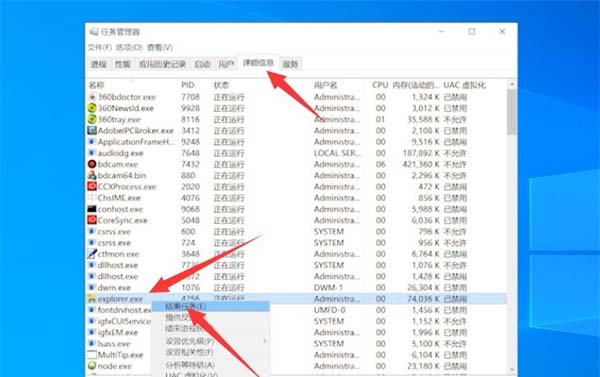This screenshot has width=600, height=377.
Task: Click the LOCAL SER... user name cell
Action: [x=337, y=153]
